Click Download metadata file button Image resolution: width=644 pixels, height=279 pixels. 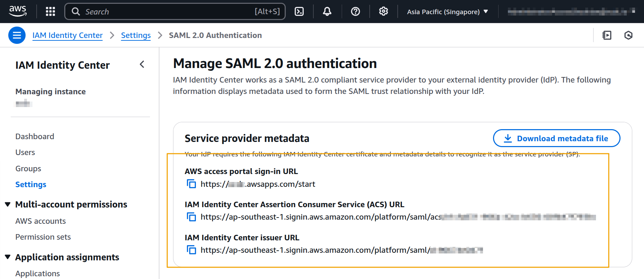coord(557,138)
